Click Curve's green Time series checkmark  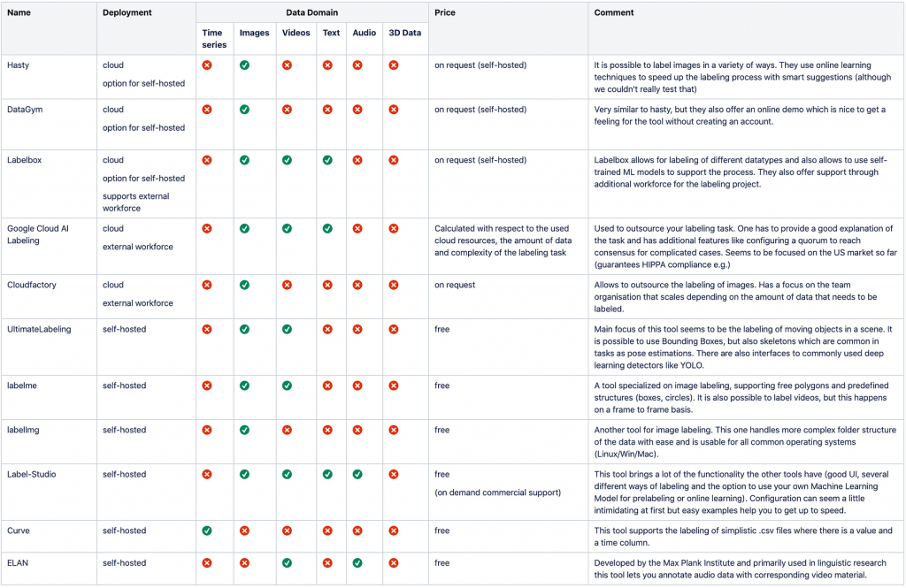pos(207,531)
